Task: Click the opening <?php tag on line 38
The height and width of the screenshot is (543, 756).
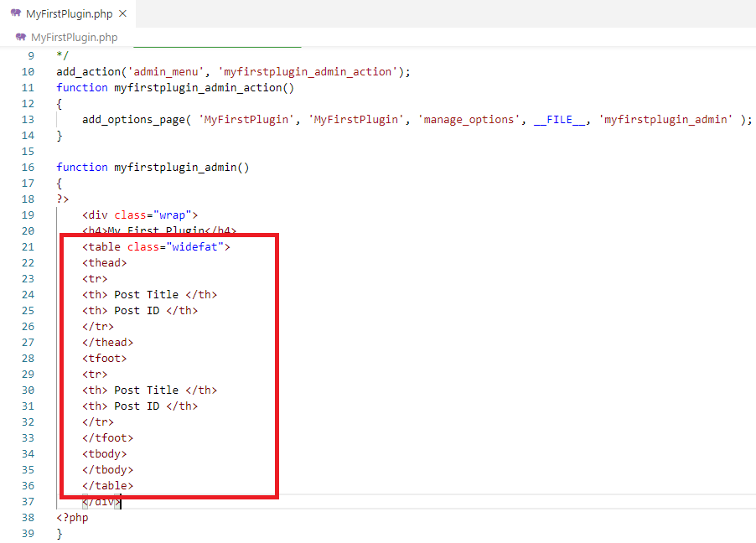Action: point(72,518)
